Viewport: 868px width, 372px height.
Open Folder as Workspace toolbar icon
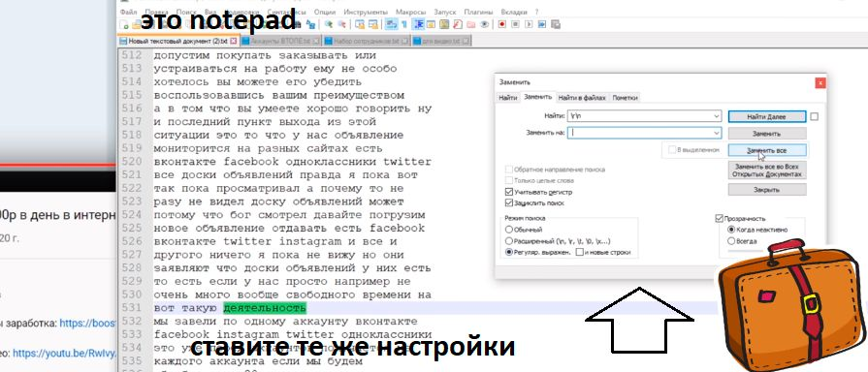(471, 24)
